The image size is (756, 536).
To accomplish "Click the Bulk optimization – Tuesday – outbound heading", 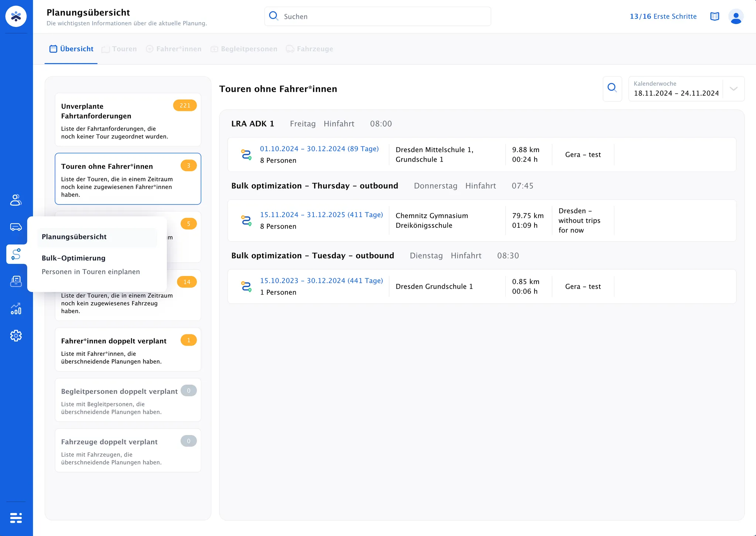I will pyautogui.click(x=313, y=255).
